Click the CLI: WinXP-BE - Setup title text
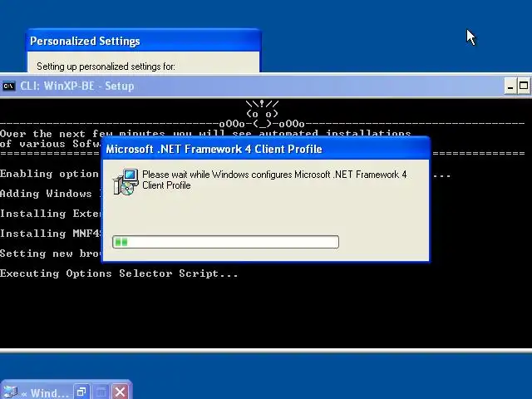Image resolution: width=532 pixels, height=399 pixels. pyautogui.click(x=77, y=86)
